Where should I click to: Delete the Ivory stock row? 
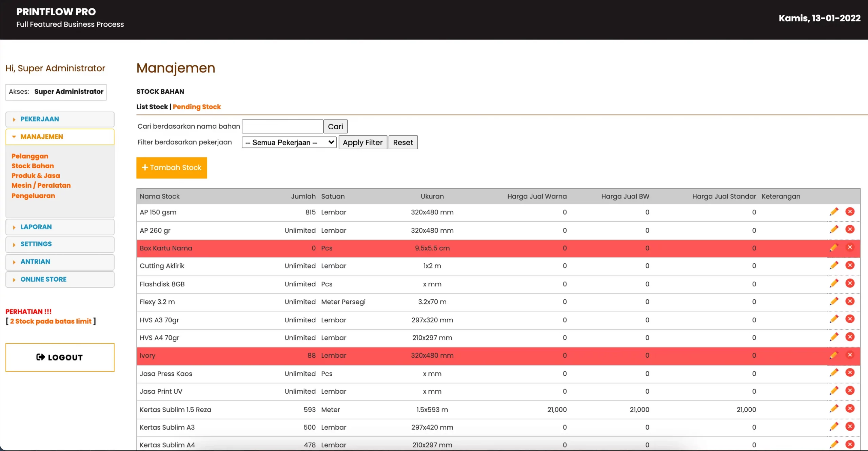tap(850, 355)
